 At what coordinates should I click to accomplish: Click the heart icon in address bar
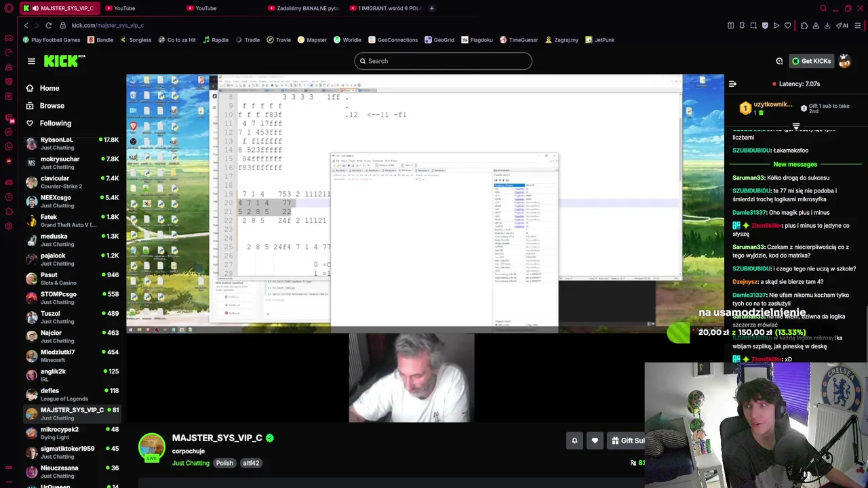(x=787, y=25)
